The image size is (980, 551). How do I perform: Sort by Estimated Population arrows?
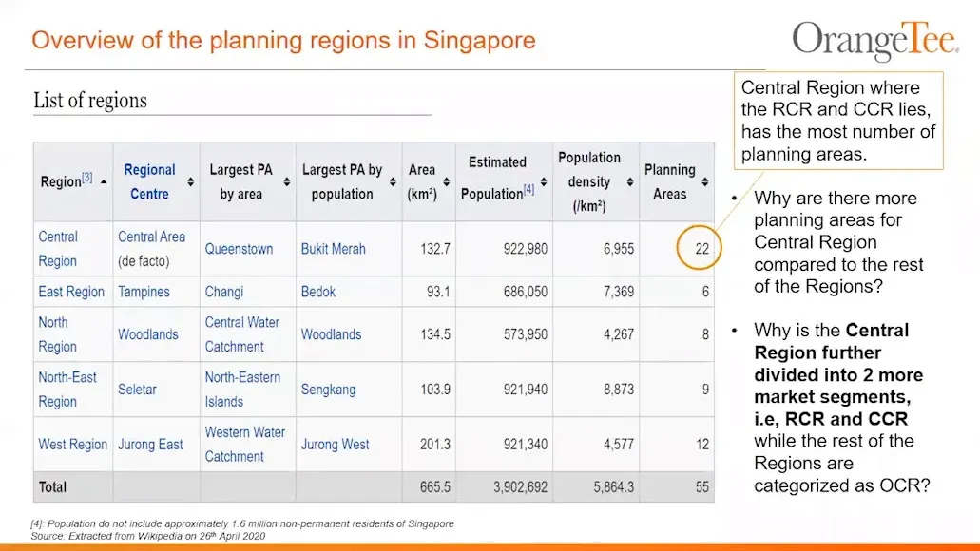543,181
